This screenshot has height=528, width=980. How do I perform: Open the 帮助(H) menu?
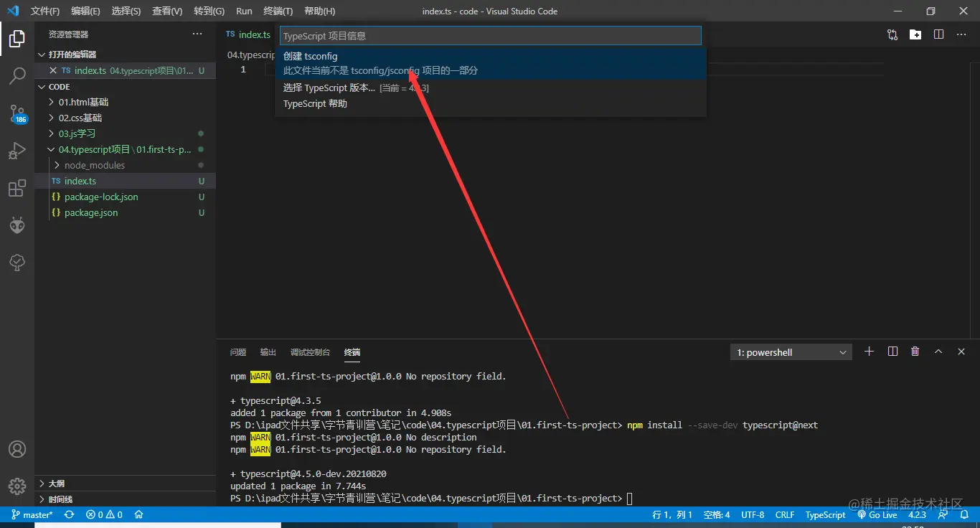(319, 11)
